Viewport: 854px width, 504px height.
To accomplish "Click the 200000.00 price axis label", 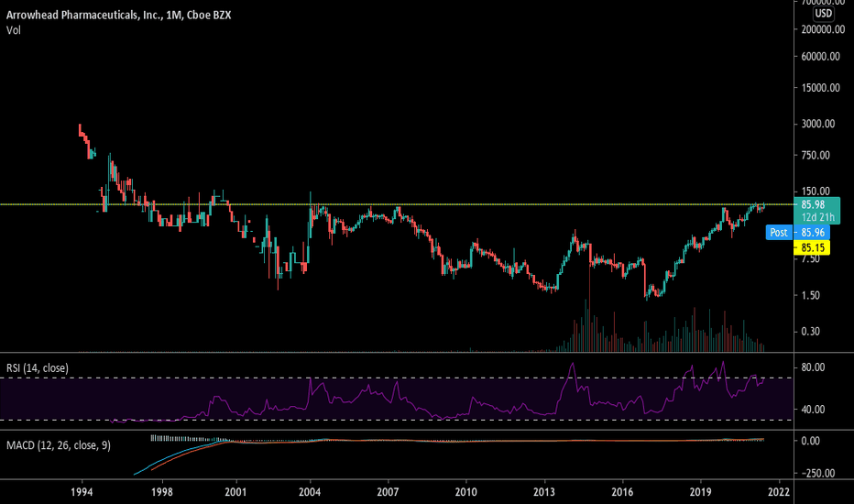I will [x=823, y=29].
